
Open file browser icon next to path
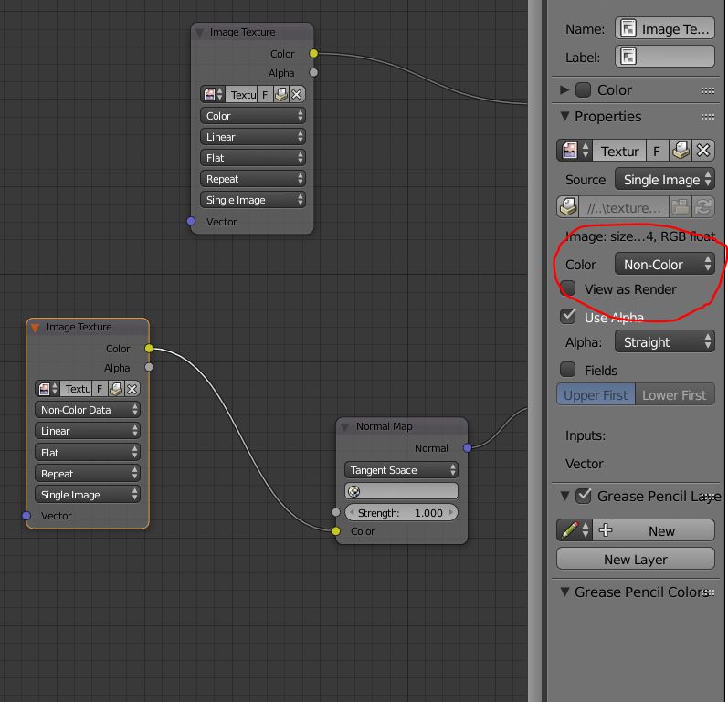(x=681, y=207)
